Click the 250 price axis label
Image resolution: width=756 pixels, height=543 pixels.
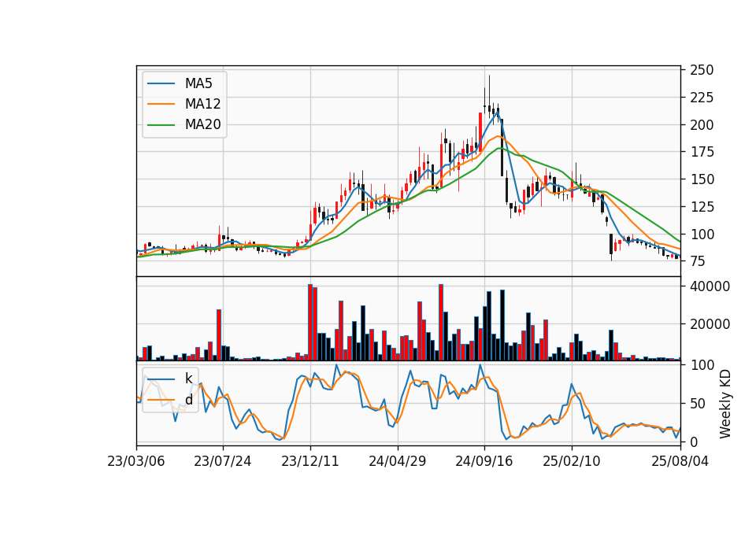pyautogui.click(x=702, y=70)
